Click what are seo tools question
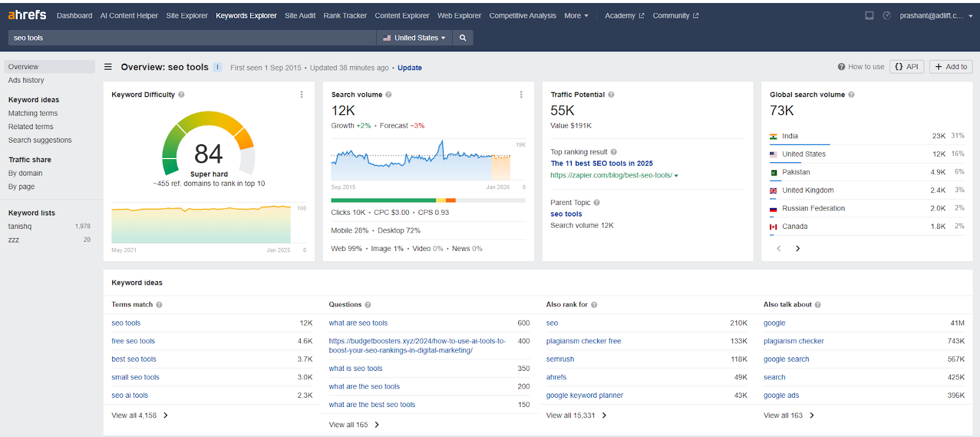The width and height of the screenshot is (980, 437). 358,323
